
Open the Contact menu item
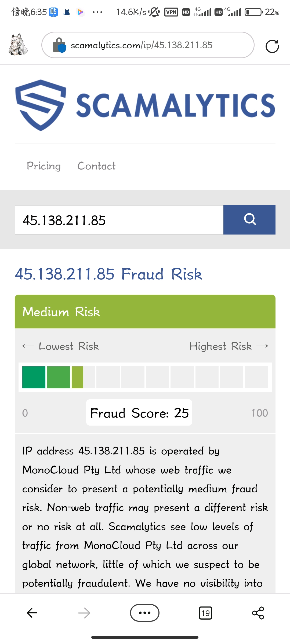[x=96, y=166]
